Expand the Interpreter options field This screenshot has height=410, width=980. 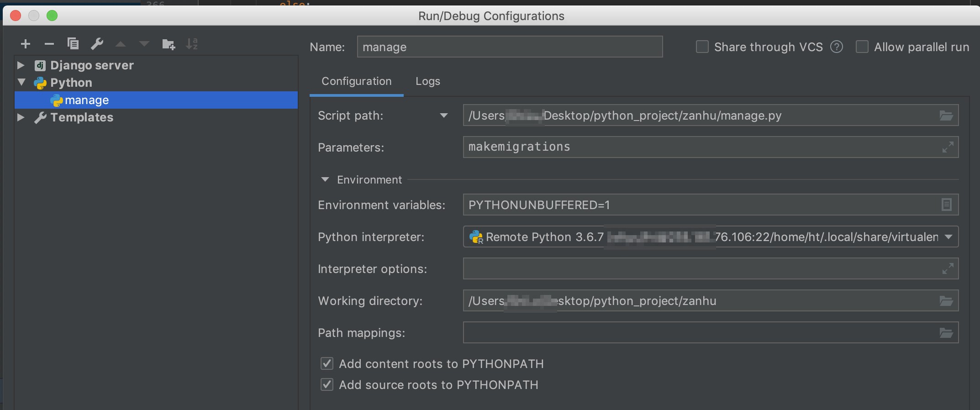[x=948, y=268]
